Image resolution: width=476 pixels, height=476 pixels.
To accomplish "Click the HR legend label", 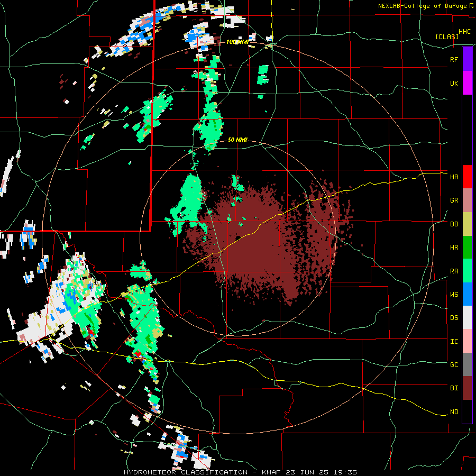I will [454, 248].
